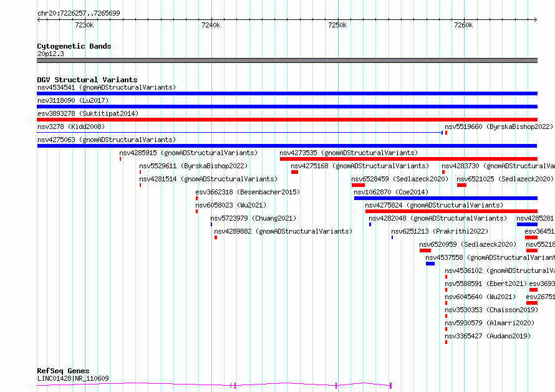Open variant label nsv4285915
555x392 pixels.
188,153
